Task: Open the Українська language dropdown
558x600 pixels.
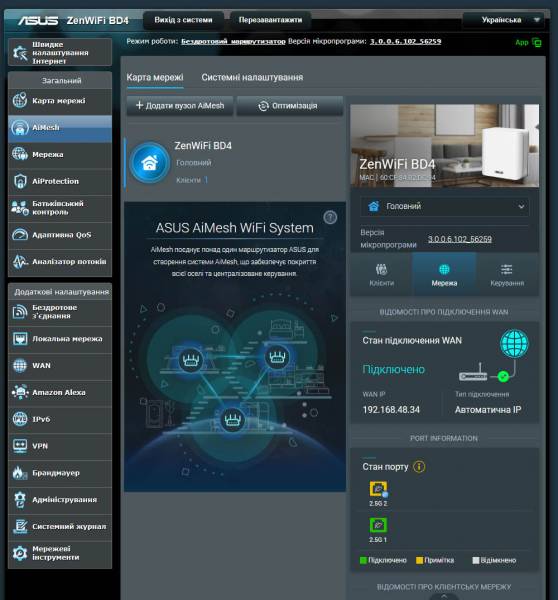Action: click(503, 20)
